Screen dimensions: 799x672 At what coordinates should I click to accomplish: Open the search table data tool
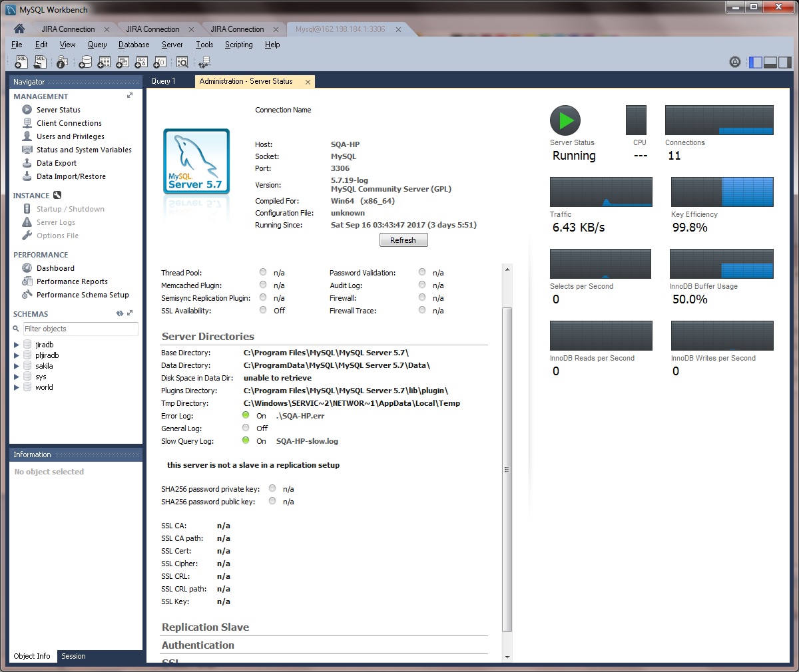182,61
